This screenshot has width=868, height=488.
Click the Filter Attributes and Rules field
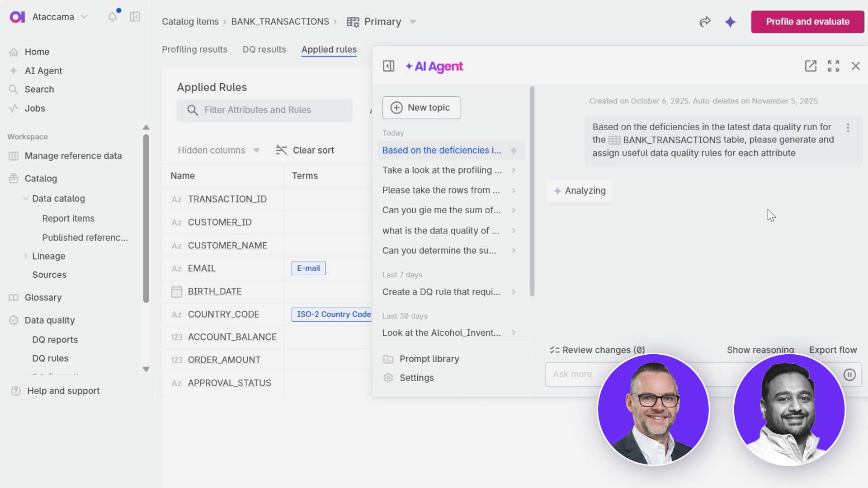(x=264, y=110)
